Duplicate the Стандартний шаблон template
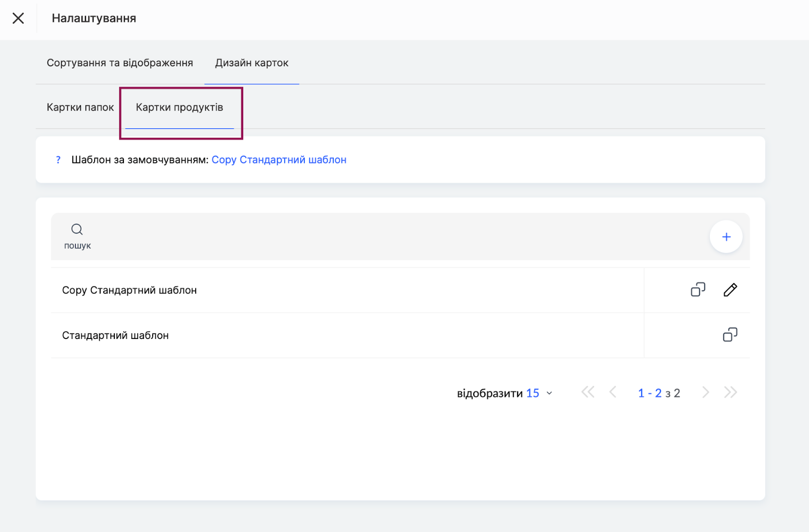Screen dimensions: 809x532 [730, 335]
